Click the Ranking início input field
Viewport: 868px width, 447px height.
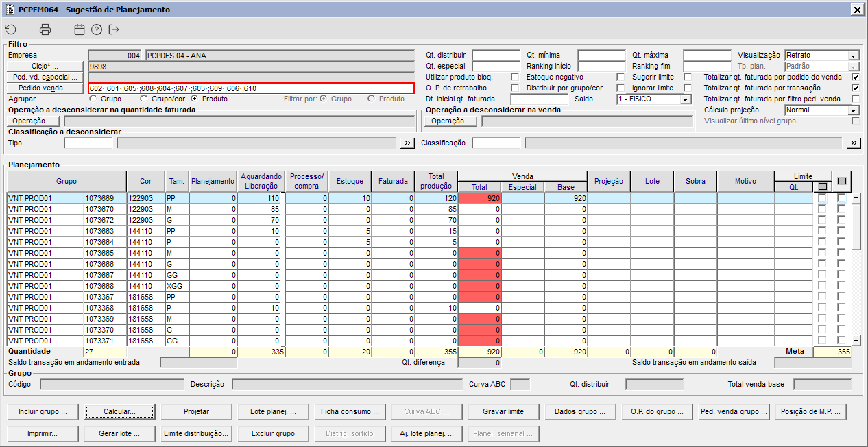(x=602, y=67)
